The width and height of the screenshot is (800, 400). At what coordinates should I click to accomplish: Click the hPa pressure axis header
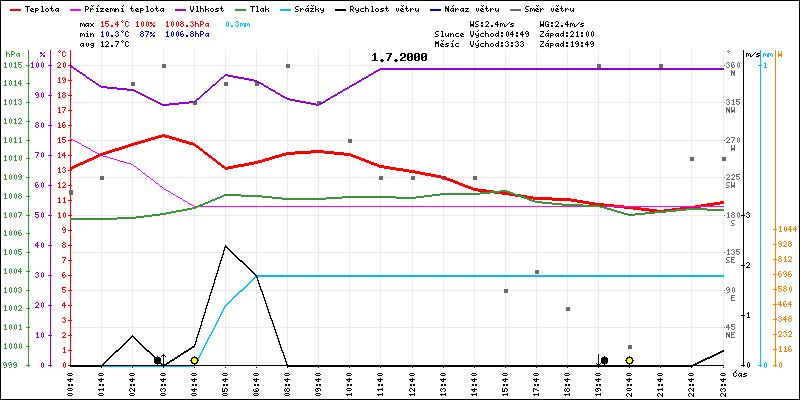point(12,53)
